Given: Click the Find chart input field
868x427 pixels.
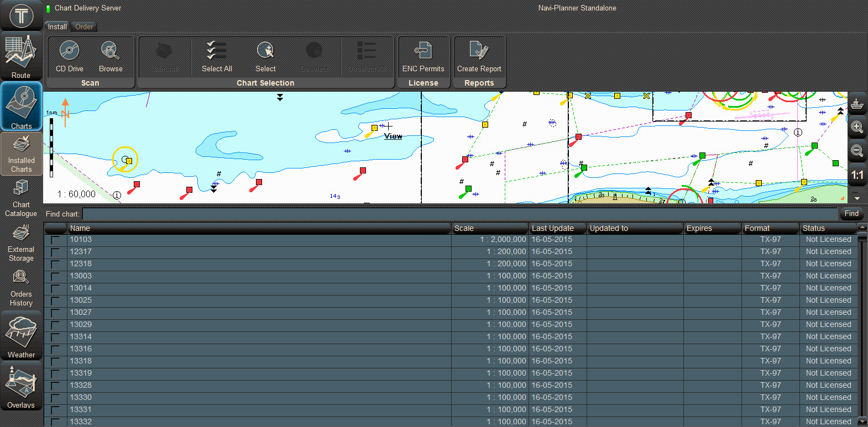Looking at the screenshot, I should click(459, 214).
